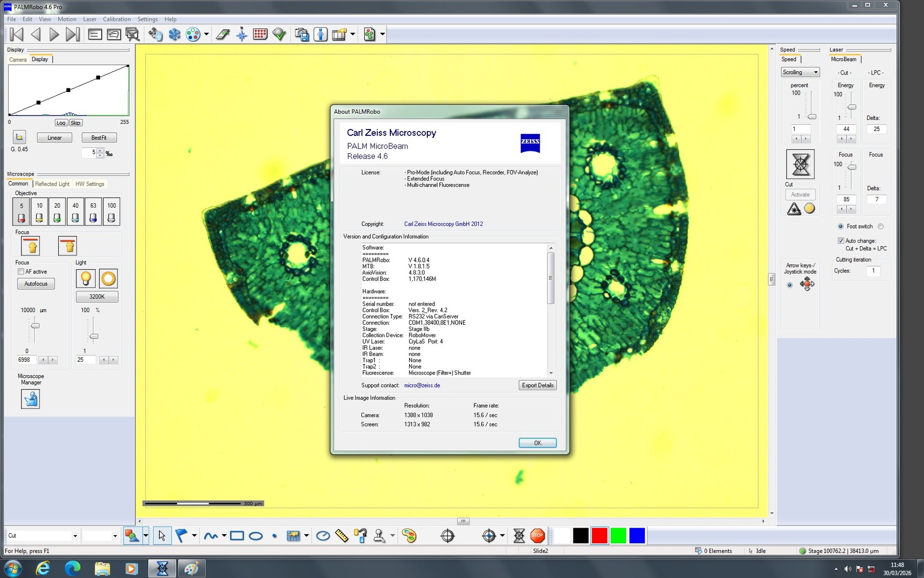Select the ruler measurement tool
The image size is (924, 578).
point(343,535)
